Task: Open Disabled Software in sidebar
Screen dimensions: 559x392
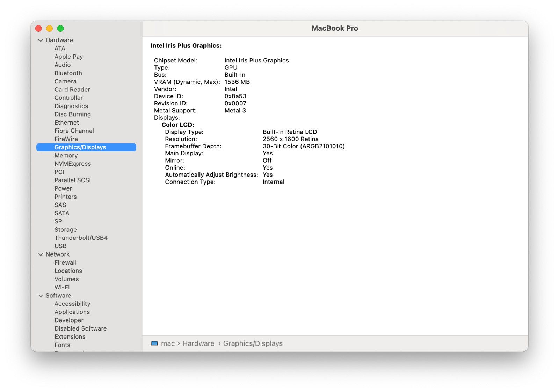Action: [80, 328]
